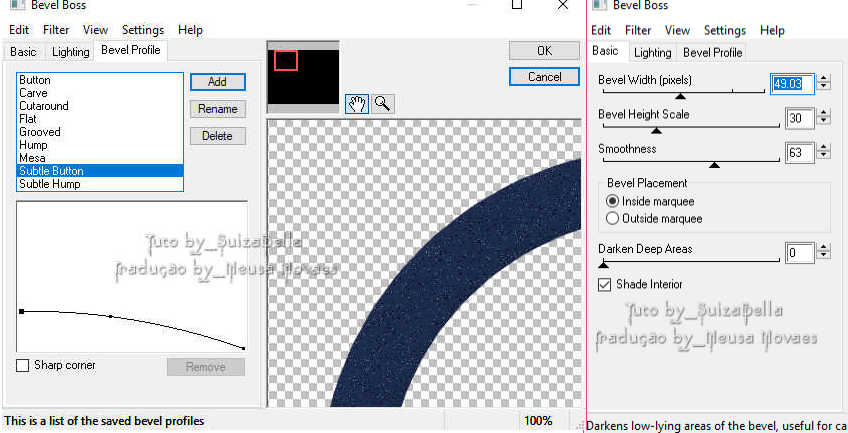This screenshot has width=848, height=433.
Task: Close the left Bevel Boss window
Action: [562, 5]
